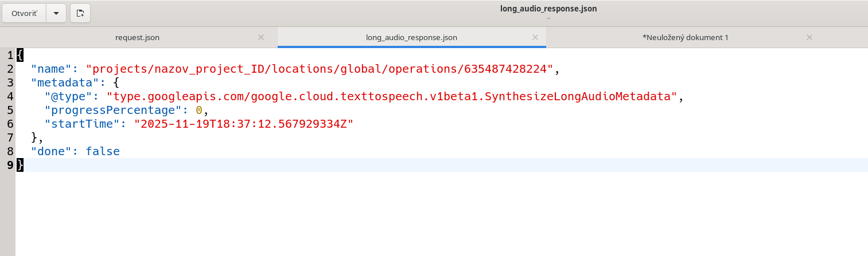Click the startTime timestamp value
The image size is (868, 256).
click(x=243, y=124)
